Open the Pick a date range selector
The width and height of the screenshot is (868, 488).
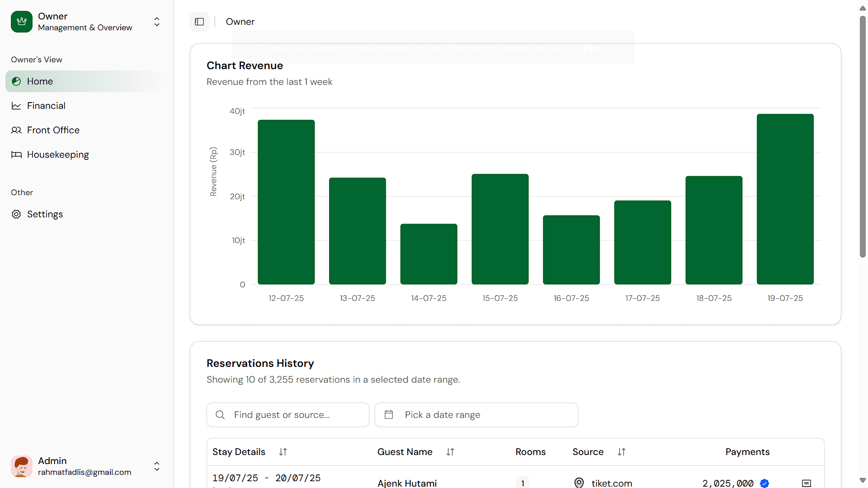click(x=476, y=414)
